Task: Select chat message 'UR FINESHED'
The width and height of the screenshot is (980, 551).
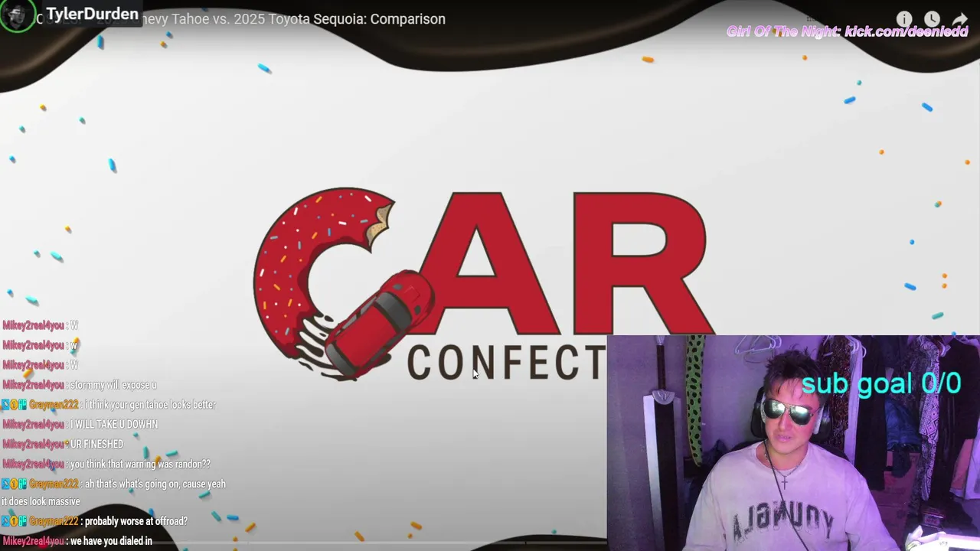Action: [96, 445]
